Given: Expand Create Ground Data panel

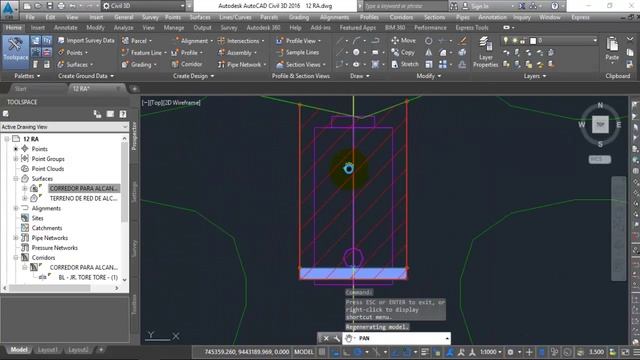Looking at the screenshot, I should [86, 76].
